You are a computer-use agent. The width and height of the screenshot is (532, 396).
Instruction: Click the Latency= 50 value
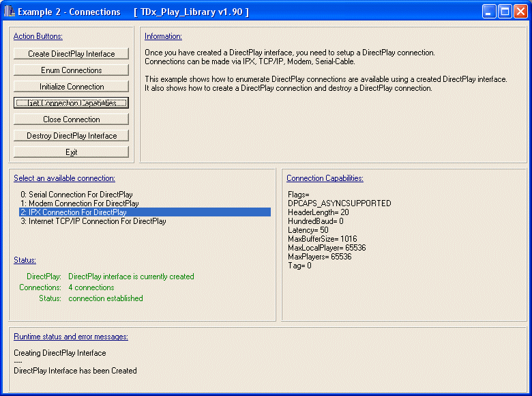point(308,230)
